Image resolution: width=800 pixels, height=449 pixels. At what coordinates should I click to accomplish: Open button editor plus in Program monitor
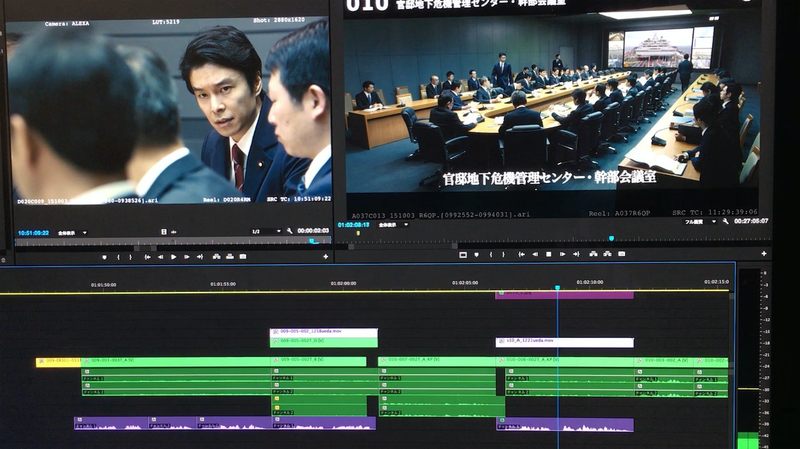point(764,254)
